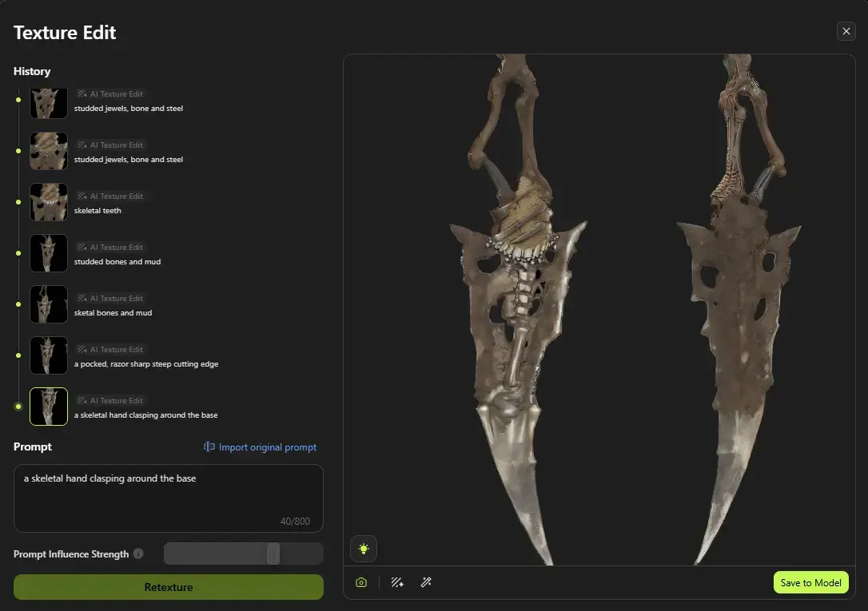Toggle the lighting bulb icon in viewport
868x611 pixels.
click(x=363, y=549)
